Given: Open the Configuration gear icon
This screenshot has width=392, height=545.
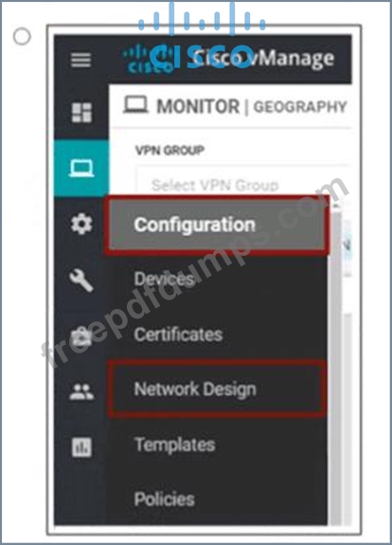Looking at the screenshot, I should tap(81, 224).
